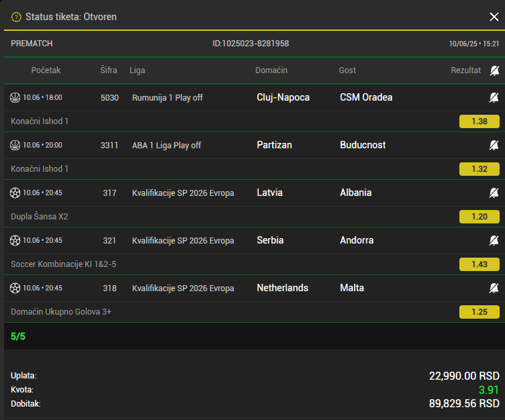Open the Serbia team name link

[270, 240]
